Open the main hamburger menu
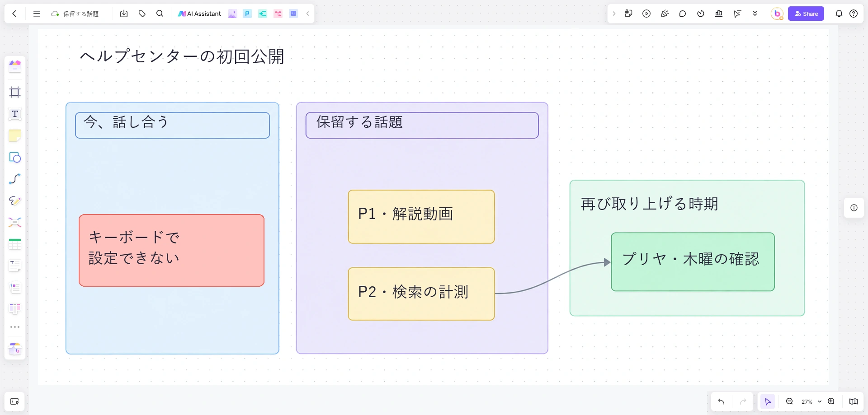Viewport: 868px width, 415px height. pos(37,14)
